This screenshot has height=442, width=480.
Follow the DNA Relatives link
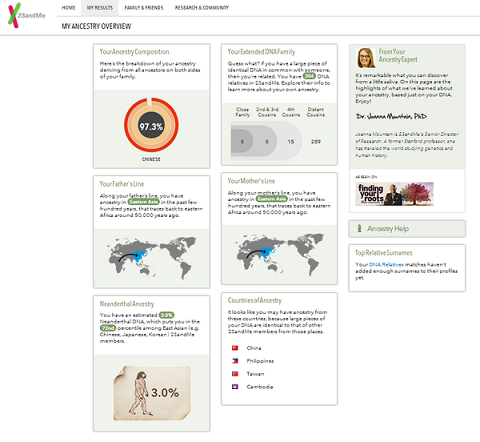pyautogui.click(x=386, y=264)
